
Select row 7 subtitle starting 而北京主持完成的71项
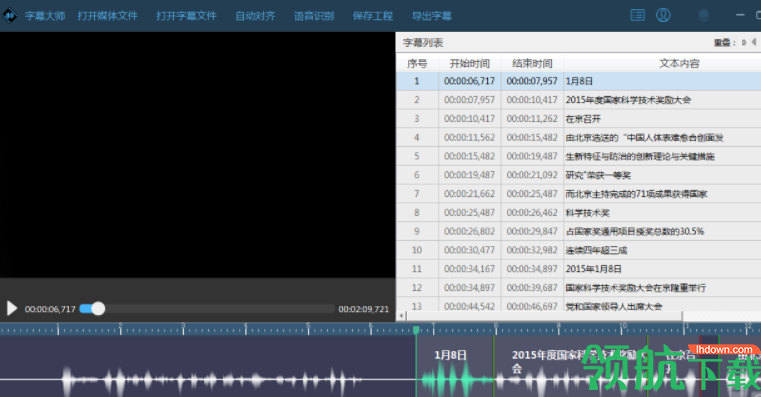[636, 194]
